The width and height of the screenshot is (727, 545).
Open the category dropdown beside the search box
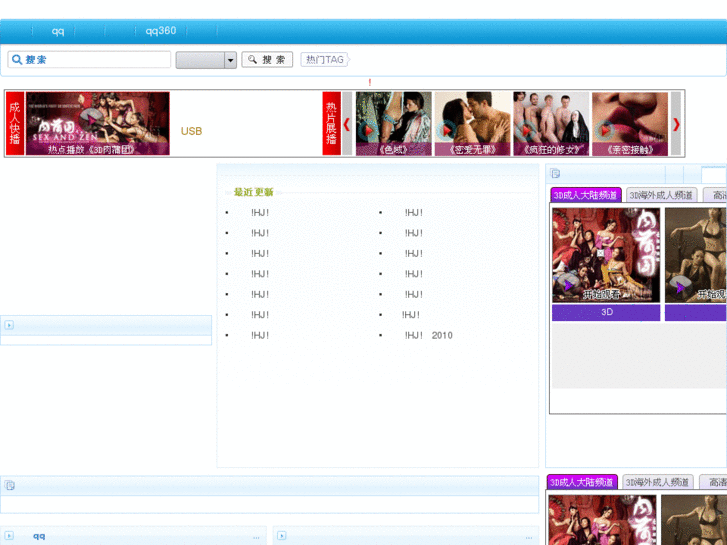(206, 60)
